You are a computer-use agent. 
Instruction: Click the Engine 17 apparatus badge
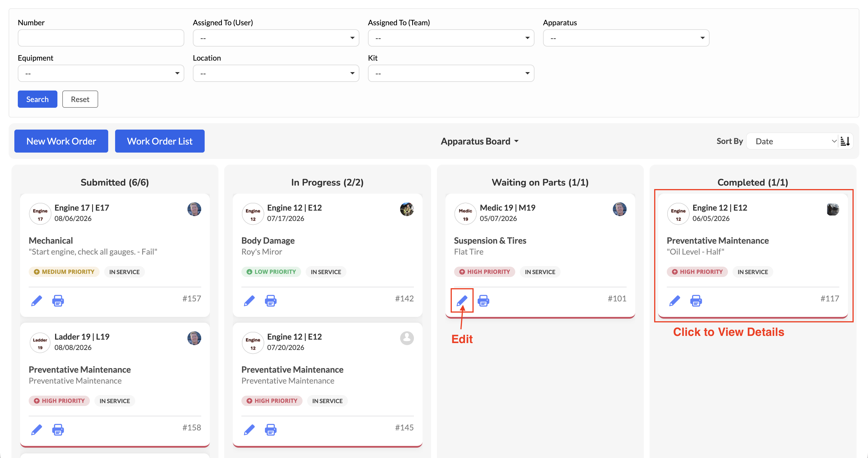click(40, 213)
